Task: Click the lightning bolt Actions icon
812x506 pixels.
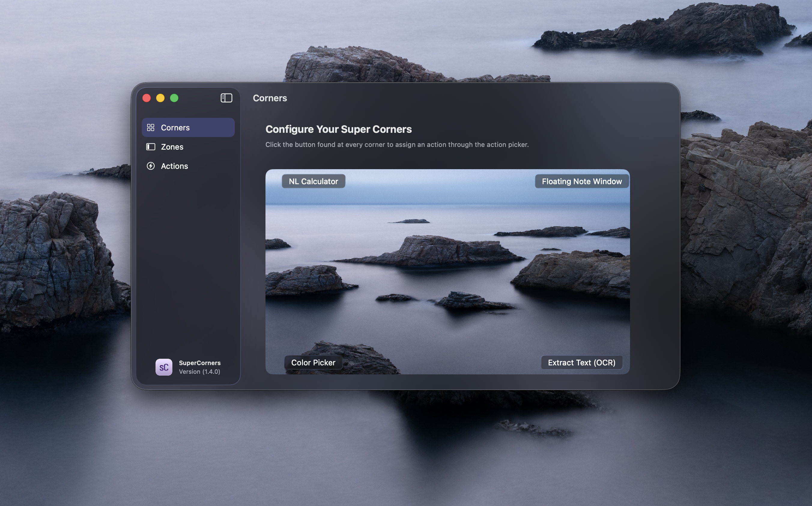Action: (x=150, y=166)
